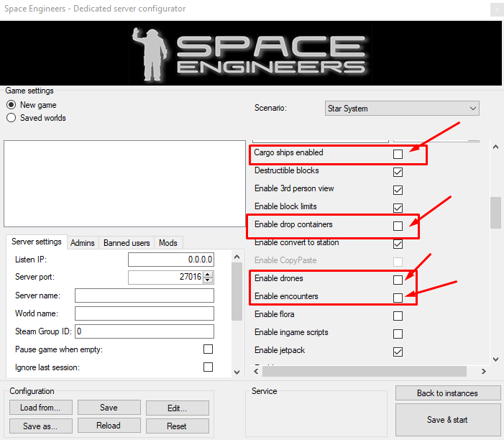This screenshot has height=440, width=504.
Task: Tick the Enable encounters checkbox
Action: point(398,298)
